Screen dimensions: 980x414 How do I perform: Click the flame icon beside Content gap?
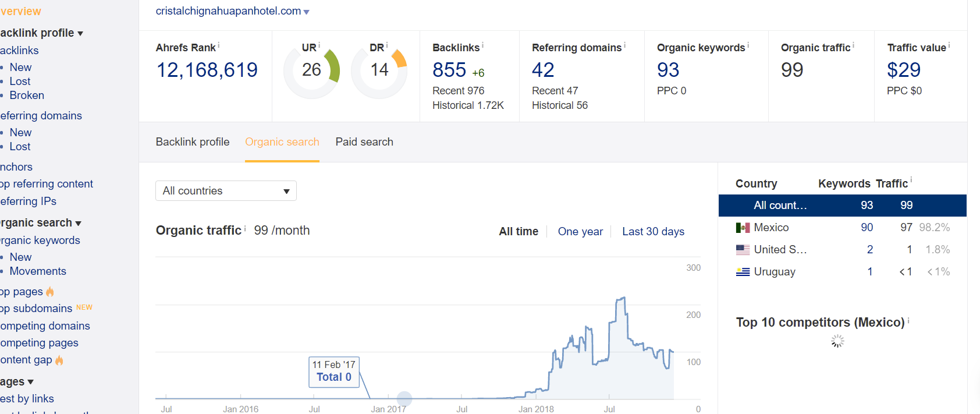pyautogui.click(x=59, y=360)
